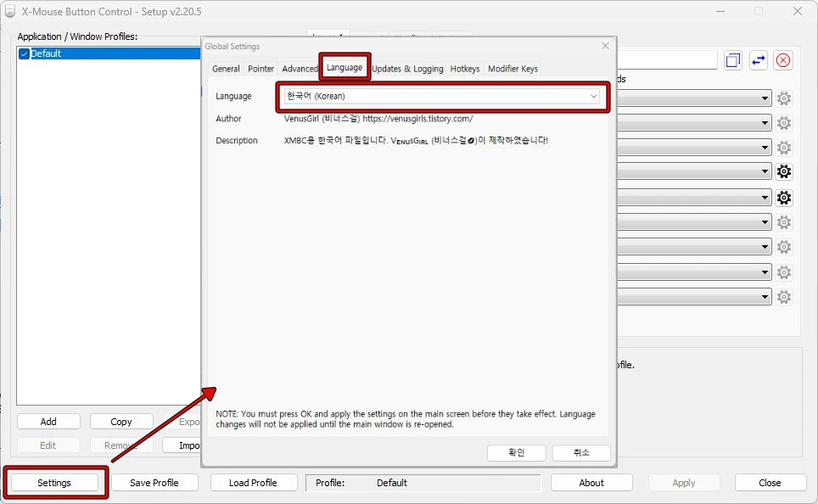Open the Modifier Keys tab
The image size is (818, 504).
click(x=513, y=69)
